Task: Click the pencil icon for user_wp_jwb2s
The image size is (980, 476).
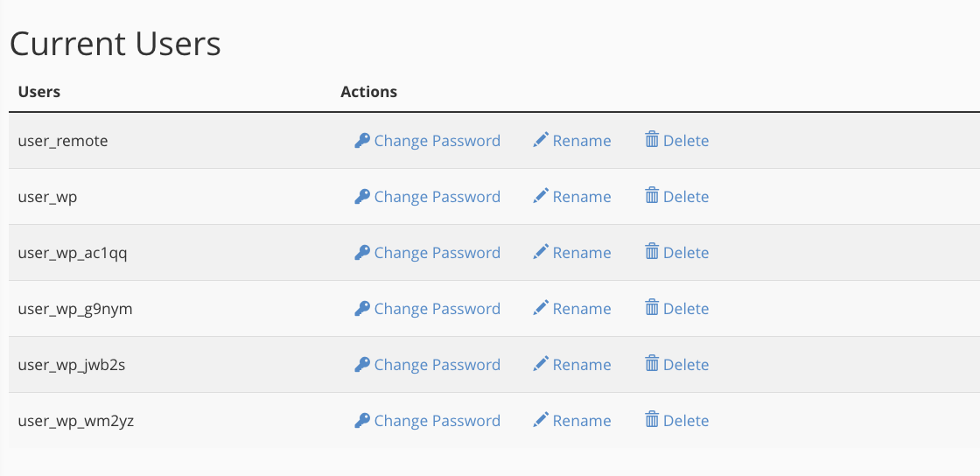Action: pyautogui.click(x=541, y=365)
